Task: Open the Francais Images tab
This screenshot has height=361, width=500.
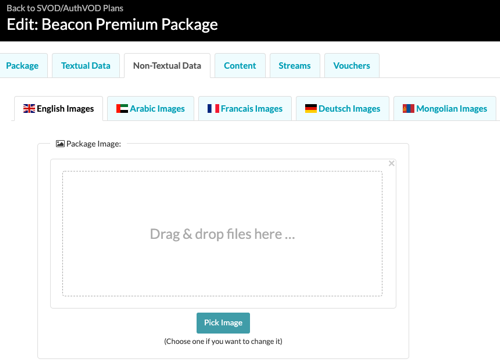Action: [245, 109]
